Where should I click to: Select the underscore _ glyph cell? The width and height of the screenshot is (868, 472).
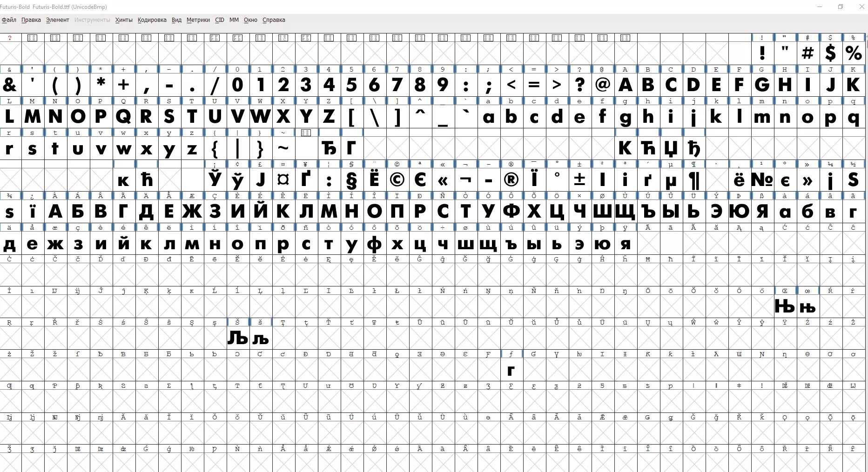click(443, 116)
